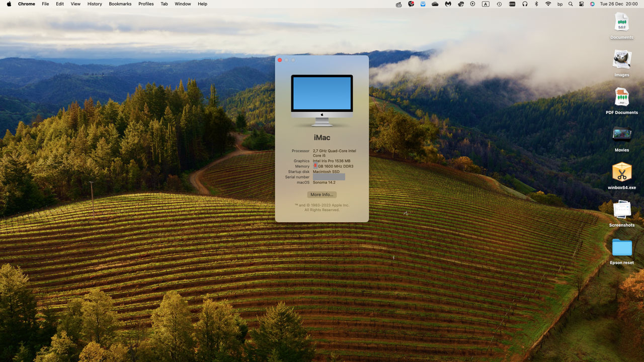Open the Help menu
This screenshot has height=362, width=644.
(x=202, y=4)
